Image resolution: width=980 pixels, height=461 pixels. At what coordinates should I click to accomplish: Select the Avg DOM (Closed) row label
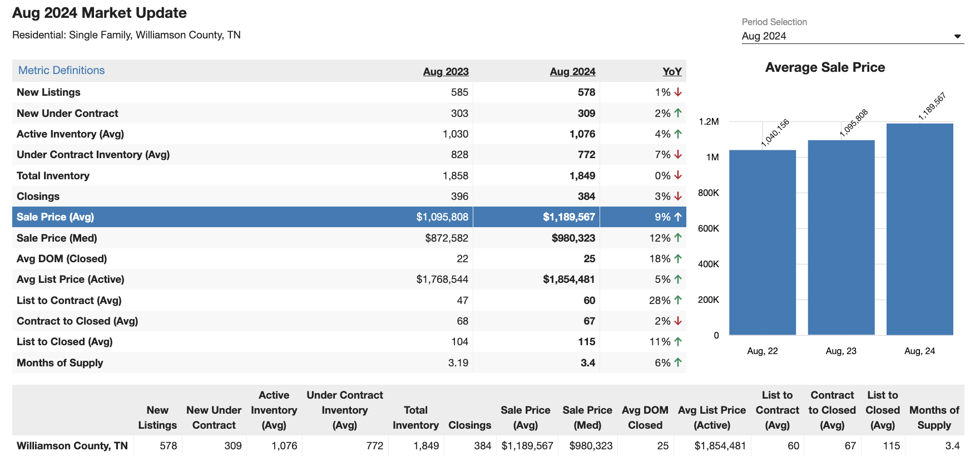(62, 259)
